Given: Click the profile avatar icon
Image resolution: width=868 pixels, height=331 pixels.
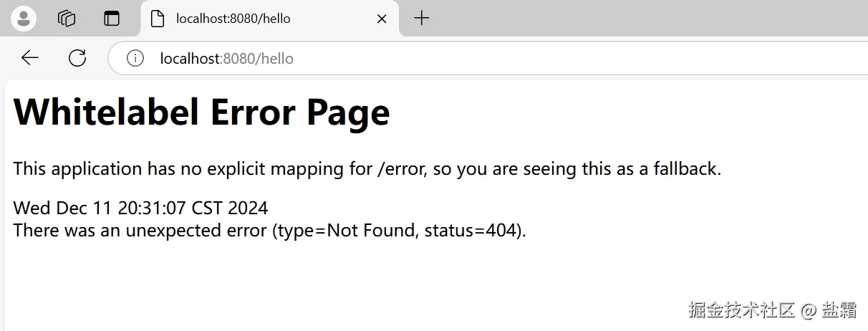Looking at the screenshot, I should pyautogui.click(x=24, y=19).
